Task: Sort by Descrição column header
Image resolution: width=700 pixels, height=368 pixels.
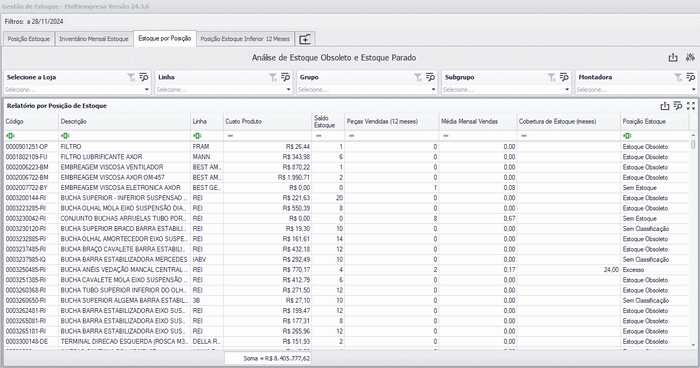Action: [125, 121]
